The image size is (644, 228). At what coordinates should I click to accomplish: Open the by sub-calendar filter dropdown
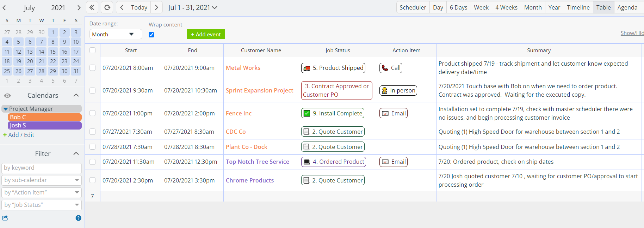(x=42, y=180)
